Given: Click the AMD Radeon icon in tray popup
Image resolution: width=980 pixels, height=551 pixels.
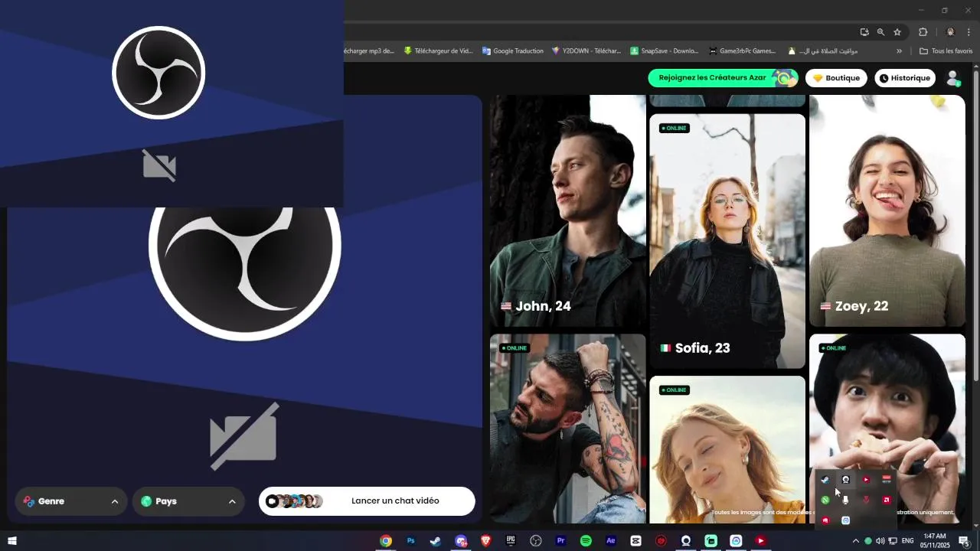Looking at the screenshot, I should pyautogui.click(x=887, y=500).
